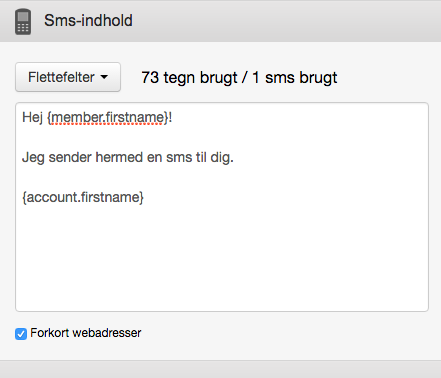Place cursor on the {member.firstname} merge field
Viewport: 441px width, 378px height.
pos(107,118)
